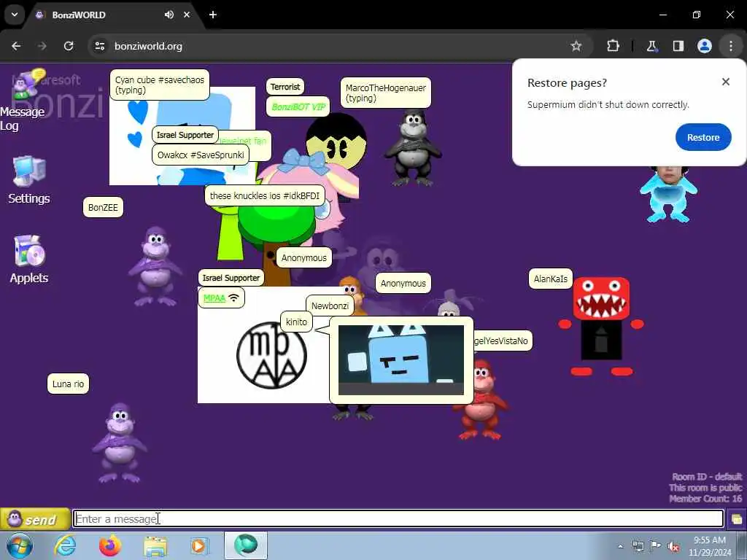Toggle the browser side panel
Screen dimensions: 747x560
678,46
